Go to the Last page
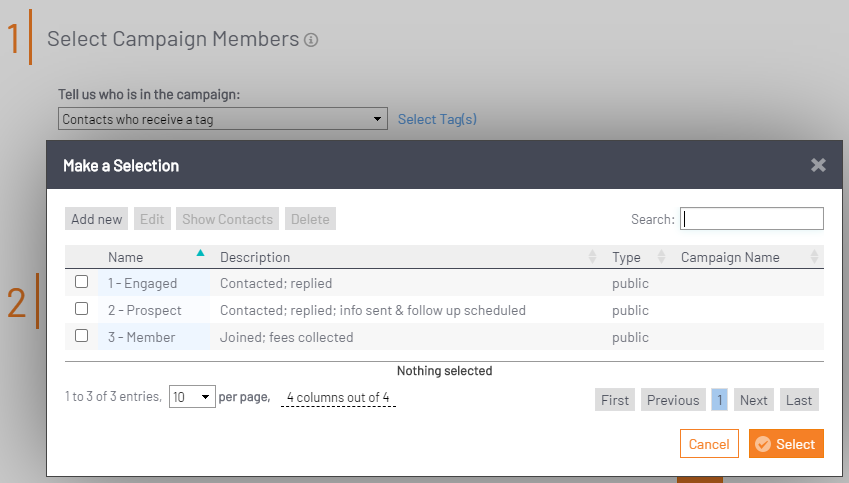The width and height of the screenshot is (849, 483). click(799, 400)
